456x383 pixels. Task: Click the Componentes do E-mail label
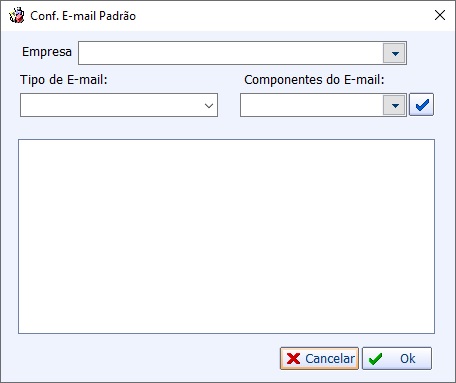[x=314, y=80]
